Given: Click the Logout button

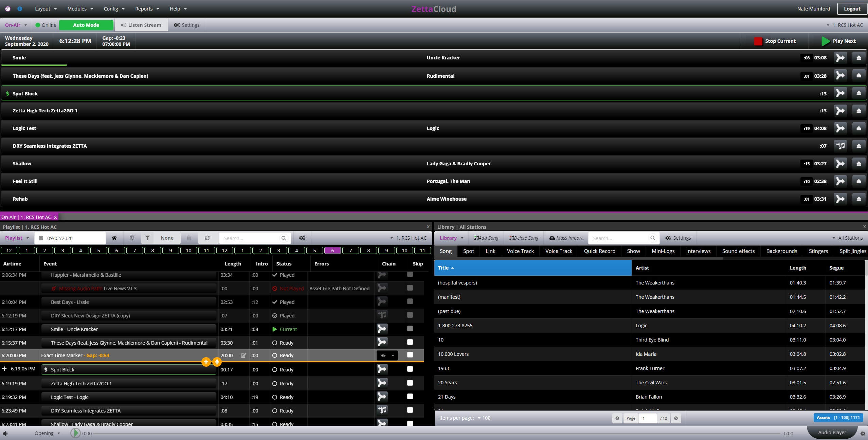Looking at the screenshot, I should click(x=852, y=9).
